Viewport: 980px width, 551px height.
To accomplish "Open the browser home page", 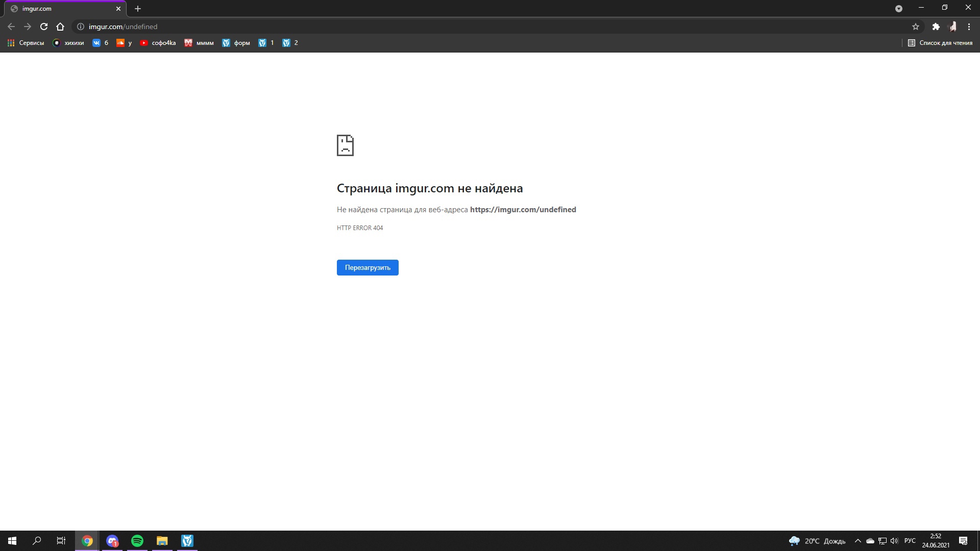I will tap(60, 27).
